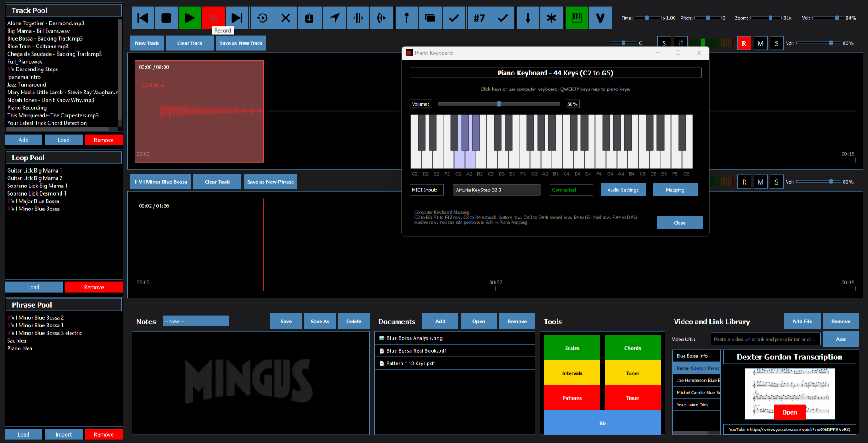This screenshot has width=868, height=443.
Task: Click the Audio Settings button
Action: click(x=623, y=190)
